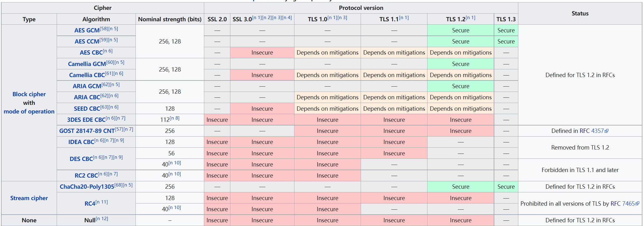Open the mode of operation link

coord(29,112)
